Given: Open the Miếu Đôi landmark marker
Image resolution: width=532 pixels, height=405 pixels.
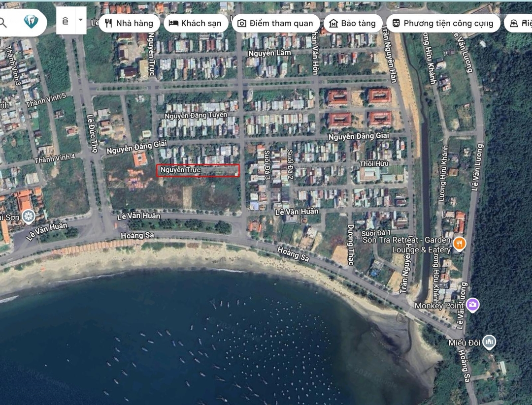Looking at the screenshot, I should point(489,342).
